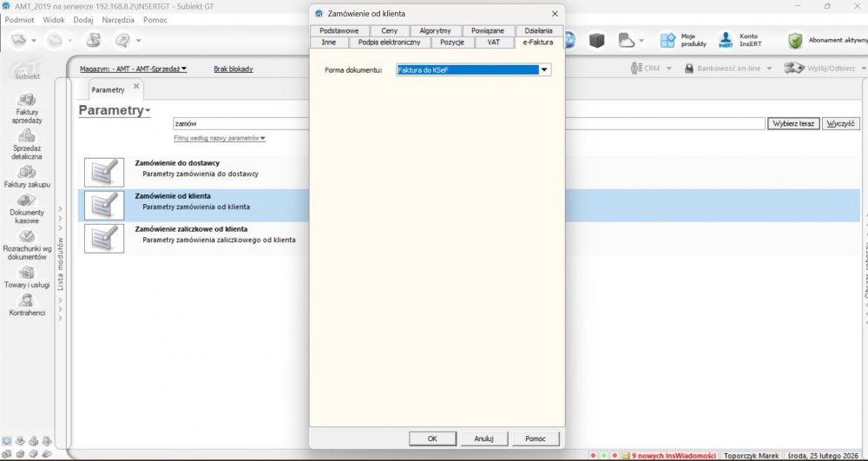Click the Wybierz teraz button
The height and width of the screenshot is (461, 868).
point(793,123)
